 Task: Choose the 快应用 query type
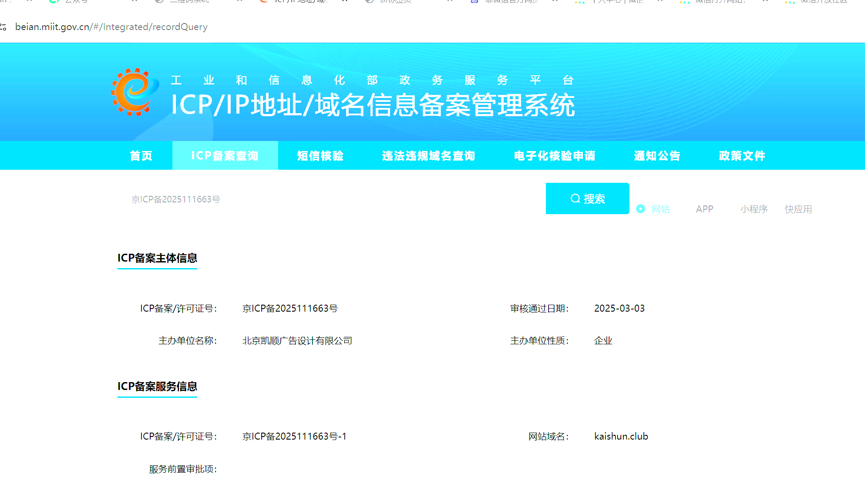(798, 209)
